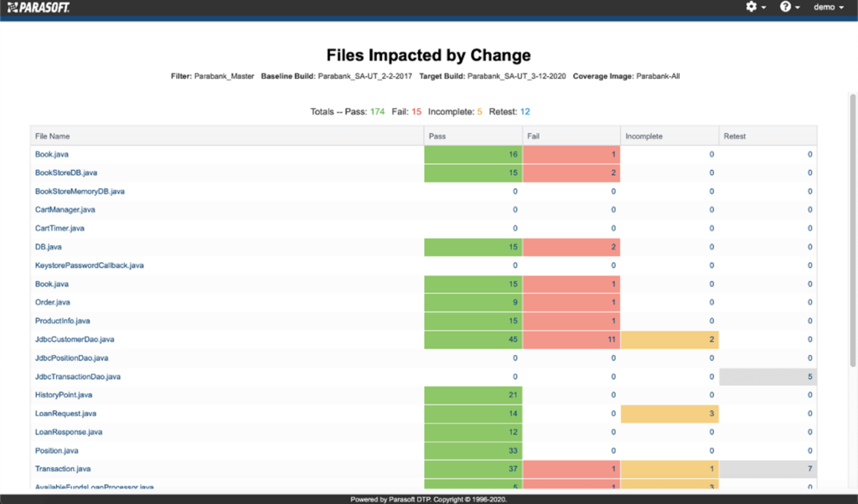Click the Pass cell 45 for JdbcCustomerDao.java
Screen dimensions: 858x504
473,339
